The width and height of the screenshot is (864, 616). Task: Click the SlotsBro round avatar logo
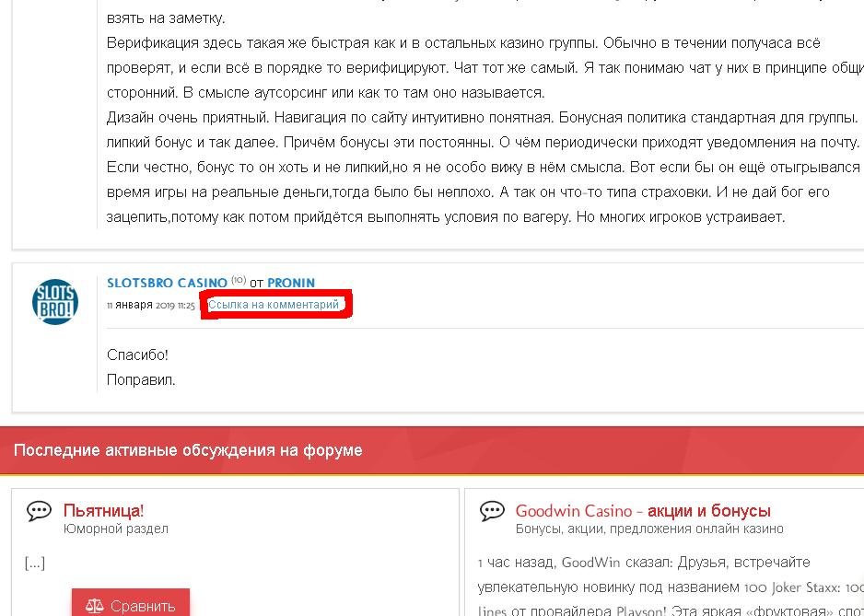point(55,301)
